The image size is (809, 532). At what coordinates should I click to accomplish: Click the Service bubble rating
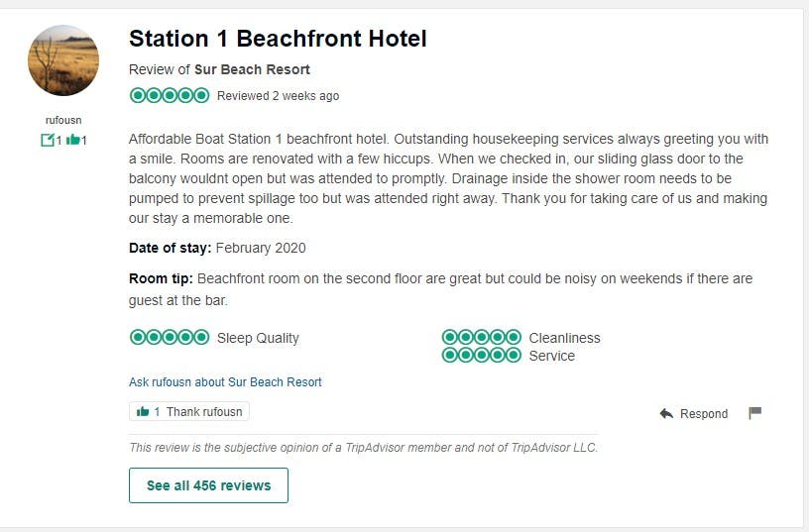coord(481,355)
